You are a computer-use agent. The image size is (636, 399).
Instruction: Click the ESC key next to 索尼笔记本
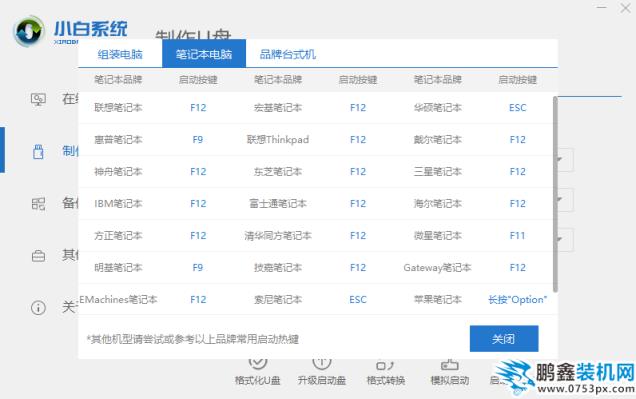coord(358,300)
